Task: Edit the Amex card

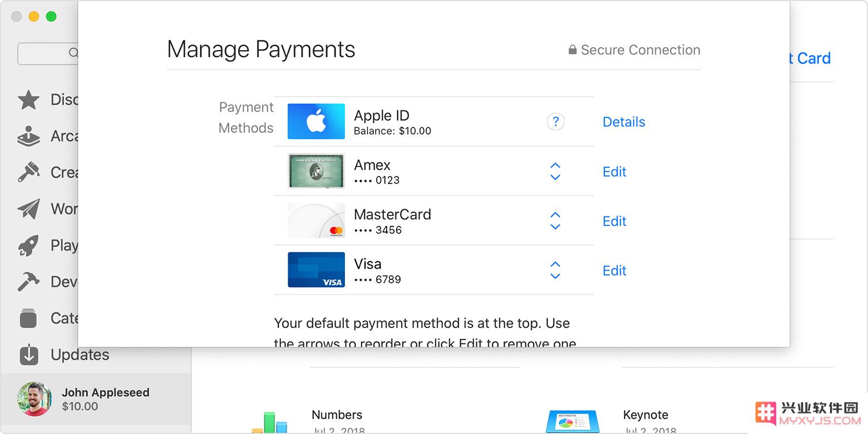Action: click(614, 171)
